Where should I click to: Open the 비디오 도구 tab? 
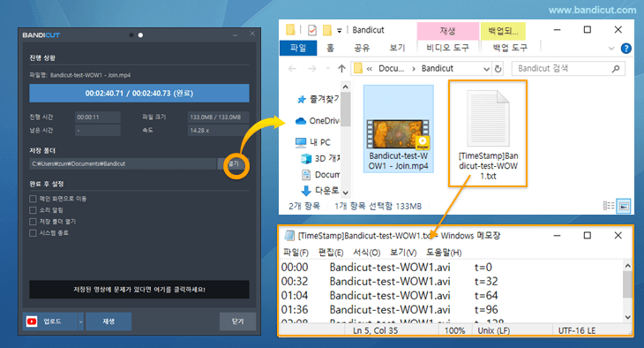[x=447, y=48]
